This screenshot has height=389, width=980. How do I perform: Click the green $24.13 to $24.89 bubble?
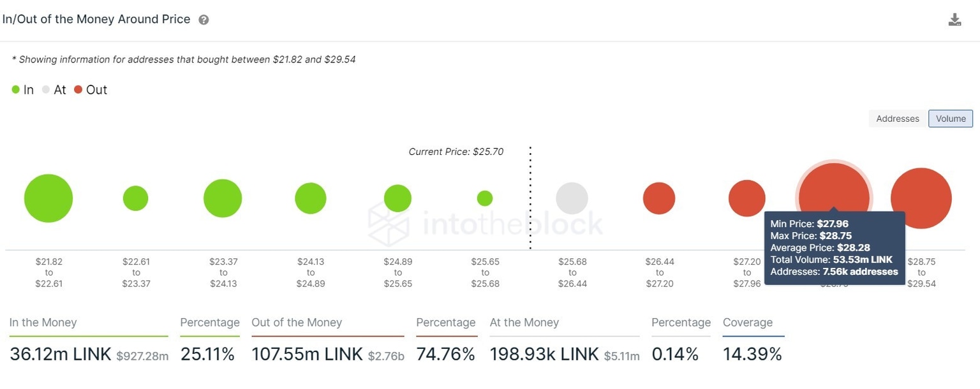pos(311,198)
